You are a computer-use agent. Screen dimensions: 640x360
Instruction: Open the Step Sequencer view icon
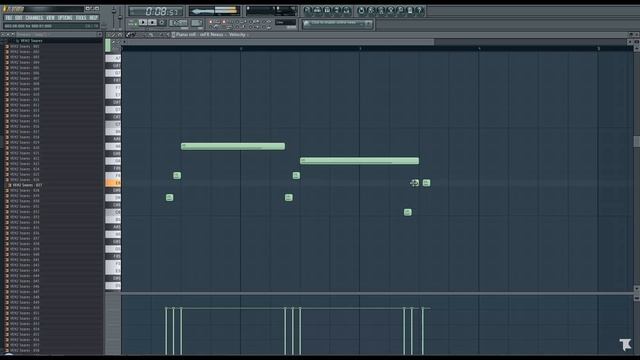pos(318,11)
